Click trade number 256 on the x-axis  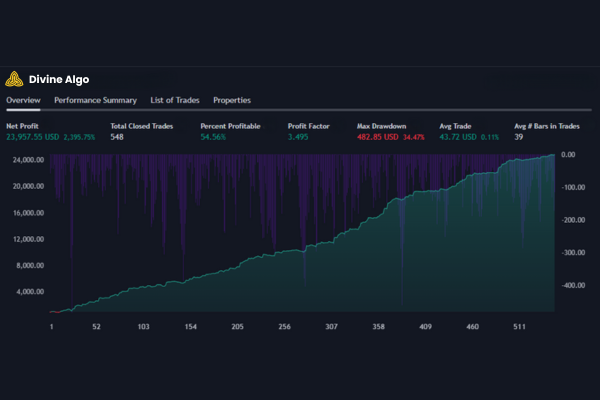pos(284,326)
